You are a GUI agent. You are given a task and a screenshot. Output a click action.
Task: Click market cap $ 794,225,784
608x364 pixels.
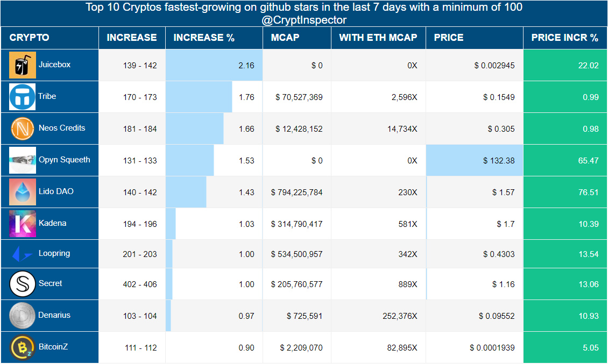(x=296, y=192)
